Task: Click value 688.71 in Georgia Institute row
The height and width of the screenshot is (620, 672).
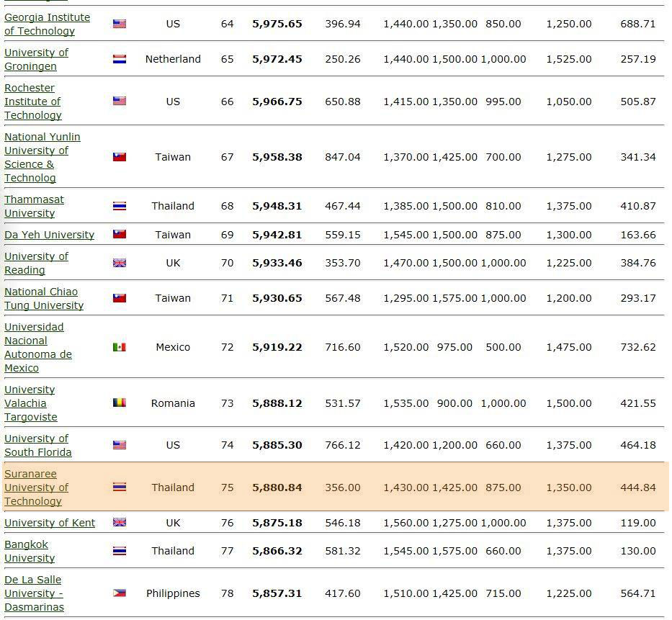Action: click(638, 24)
